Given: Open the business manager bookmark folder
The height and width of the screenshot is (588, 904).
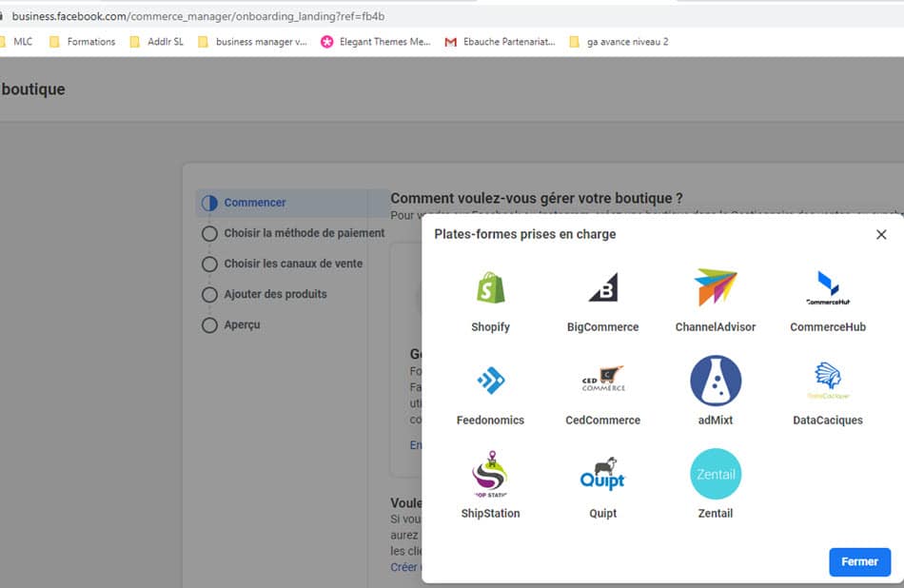Looking at the screenshot, I should click(x=252, y=42).
